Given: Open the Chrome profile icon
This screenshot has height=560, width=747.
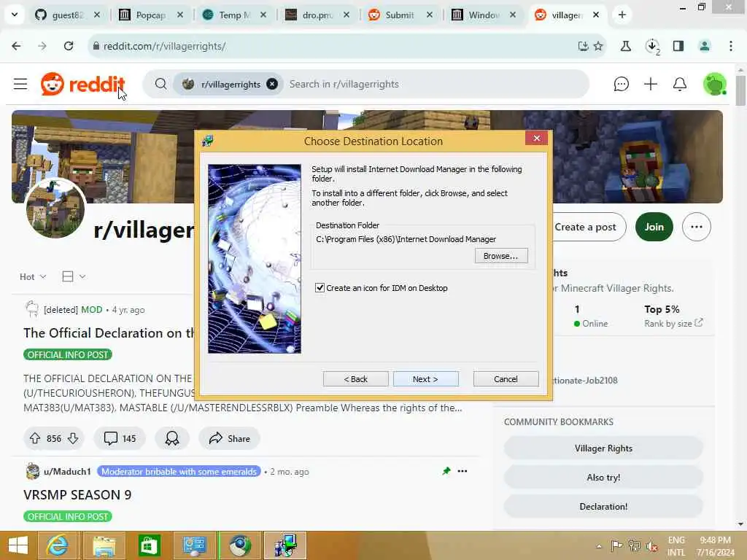Looking at the screenshot, I should pos(704,46).
